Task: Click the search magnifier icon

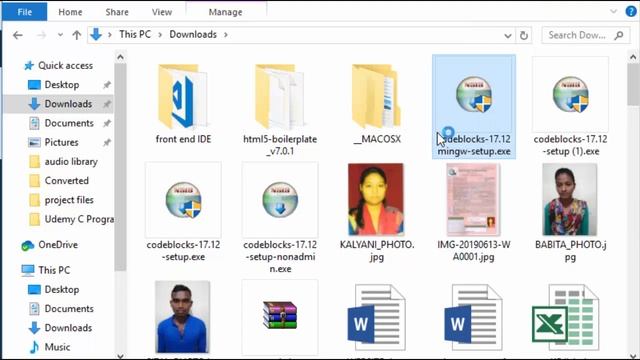Action: (x=619, y=35)
